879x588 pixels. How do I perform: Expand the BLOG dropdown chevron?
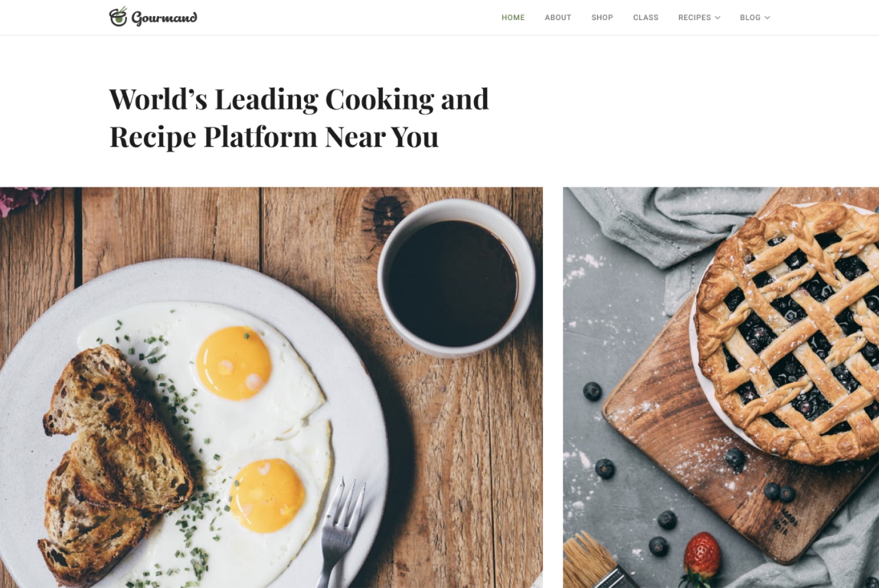(767, 18)
